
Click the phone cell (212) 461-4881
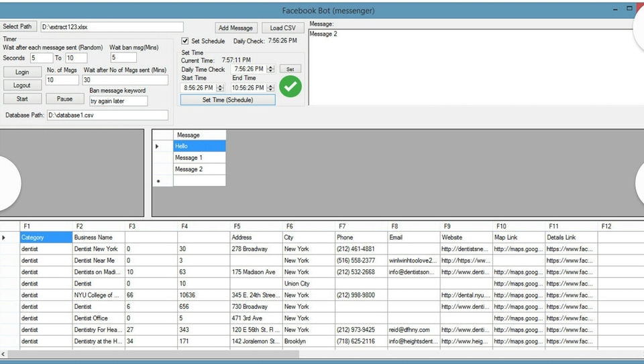[362, 249]
